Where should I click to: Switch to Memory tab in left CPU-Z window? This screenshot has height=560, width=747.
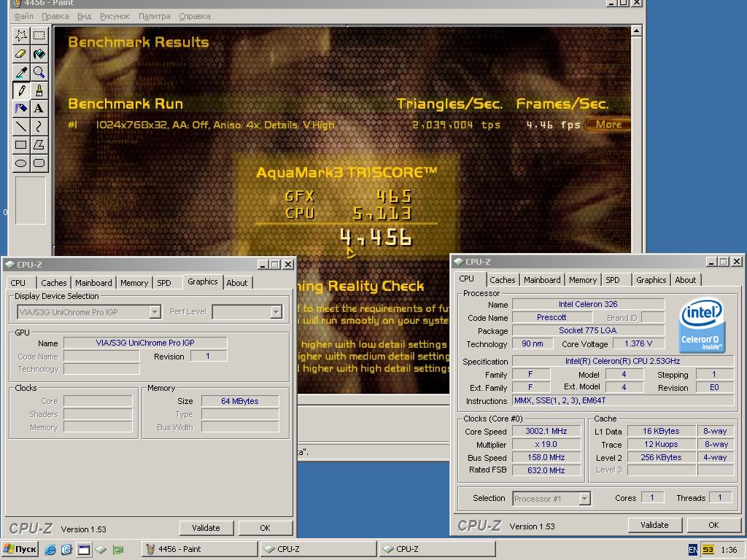(x=134, y=283)
